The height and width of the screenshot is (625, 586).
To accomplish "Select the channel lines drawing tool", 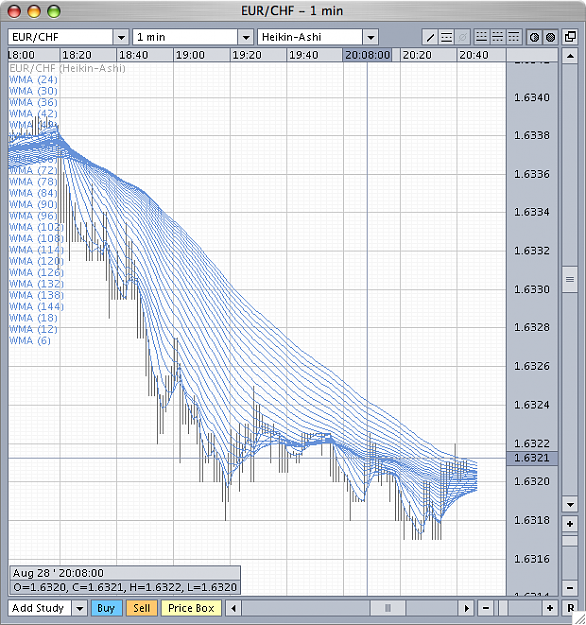I will pos(446,37).
